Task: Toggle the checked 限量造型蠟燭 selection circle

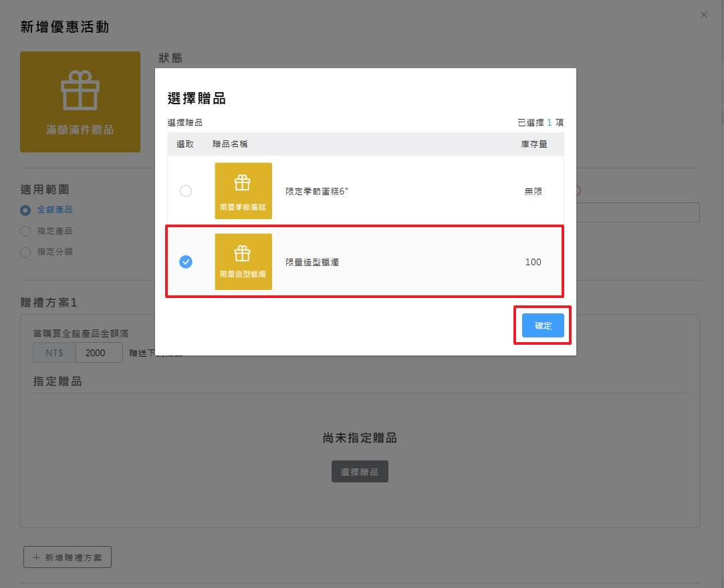Action: [x=186, y=262]
